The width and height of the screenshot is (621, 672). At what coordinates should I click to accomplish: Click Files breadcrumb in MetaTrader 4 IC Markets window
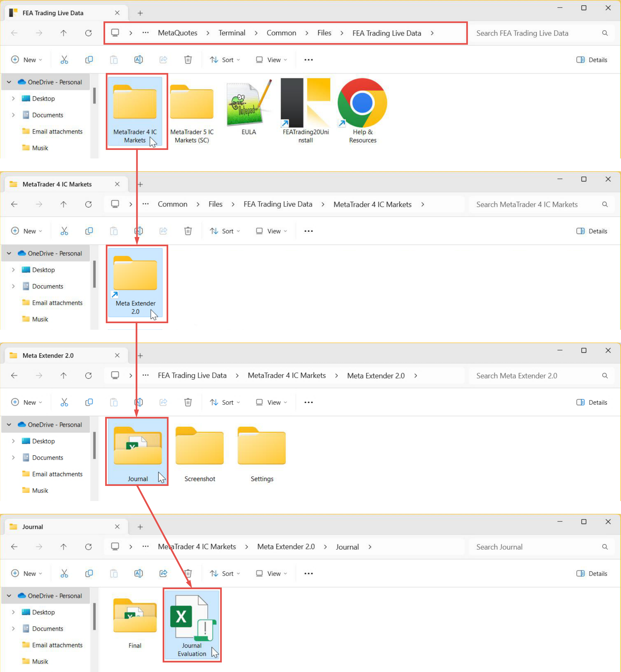pos(216,204)
